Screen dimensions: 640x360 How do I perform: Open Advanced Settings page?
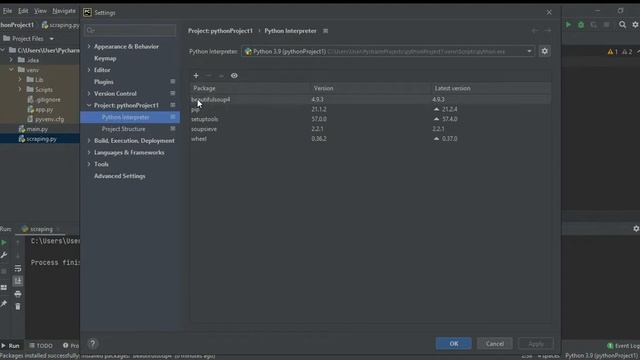coord(120,176)
